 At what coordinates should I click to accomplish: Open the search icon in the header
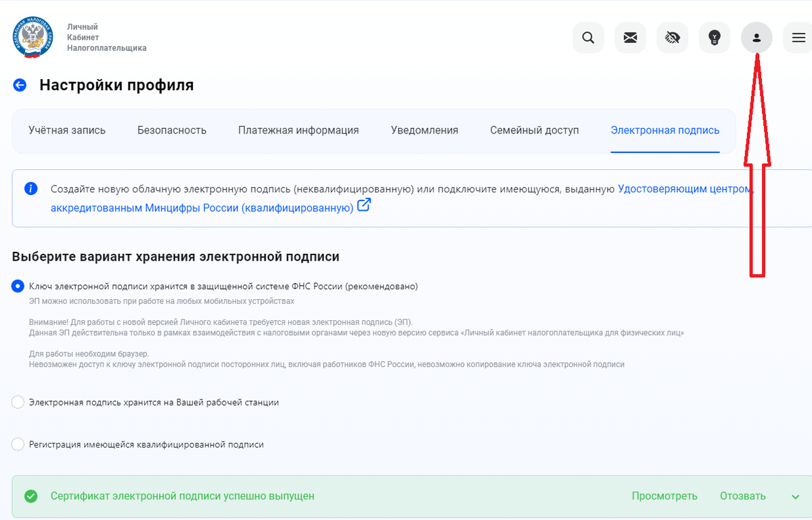[588, 37]
